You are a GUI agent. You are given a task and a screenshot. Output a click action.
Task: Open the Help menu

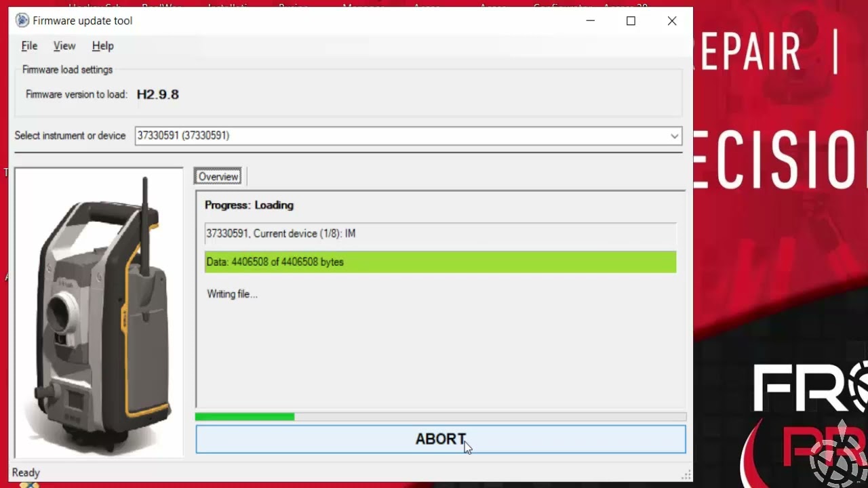tap(102, 46)
